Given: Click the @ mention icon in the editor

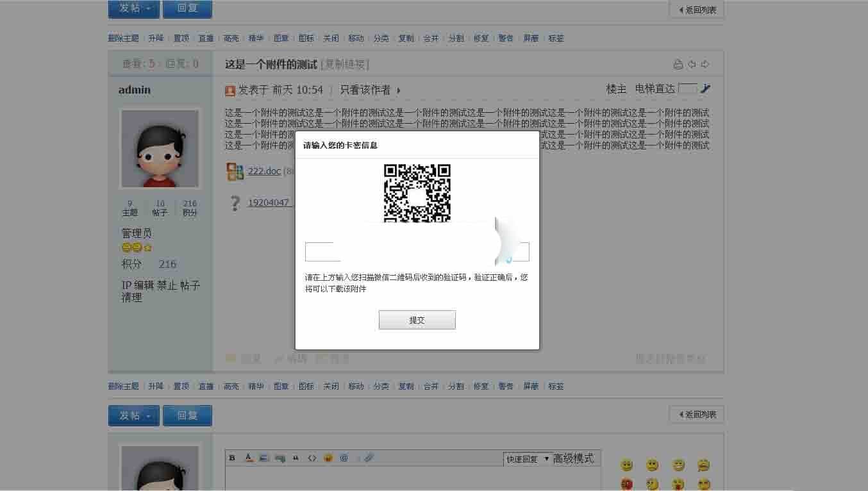Looking at the screenshot, I should click(x=344, y=458).
